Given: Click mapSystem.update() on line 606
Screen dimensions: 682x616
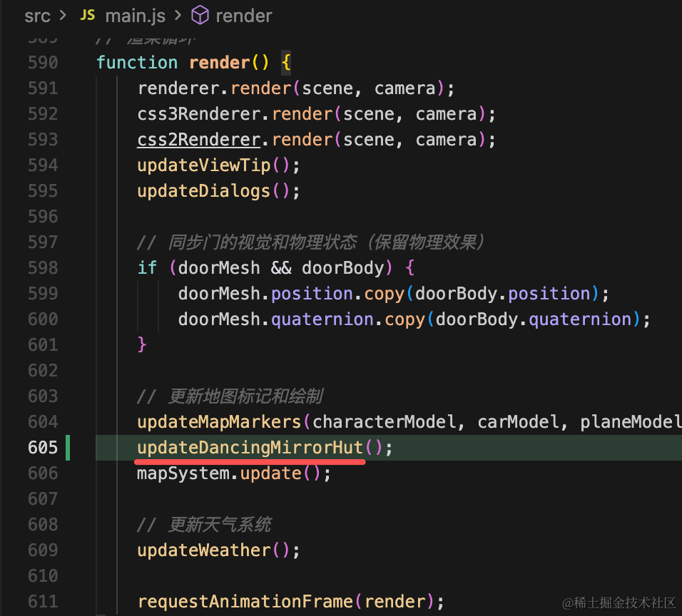Looking at the screenshot, I should (x=234, y=473).
